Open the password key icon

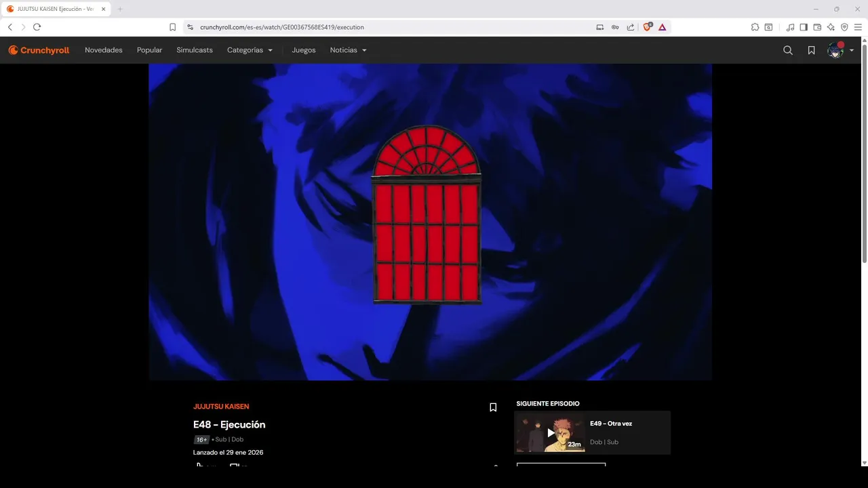click(x=615, y=27)
